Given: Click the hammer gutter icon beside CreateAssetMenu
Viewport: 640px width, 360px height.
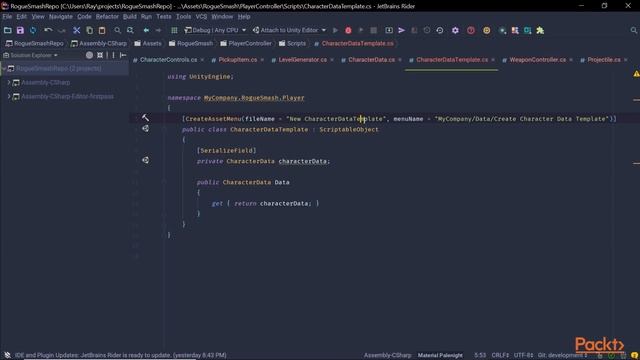Looking at the screenshot, I should pyautogui.click(x=145, y=118).
